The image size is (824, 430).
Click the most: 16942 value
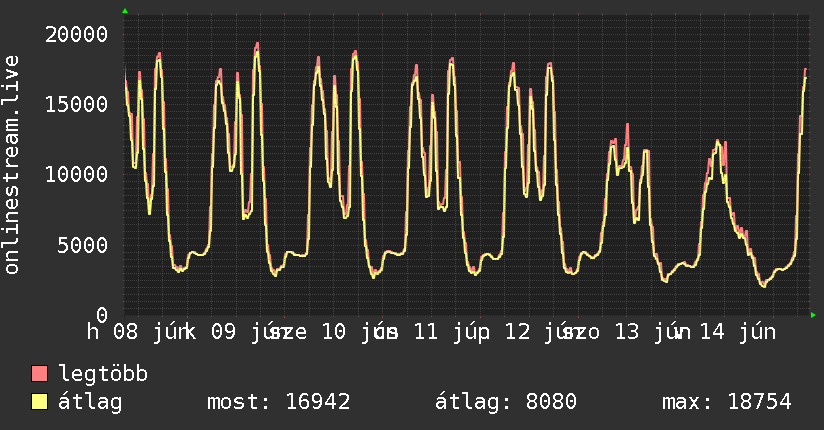(279, 402)
